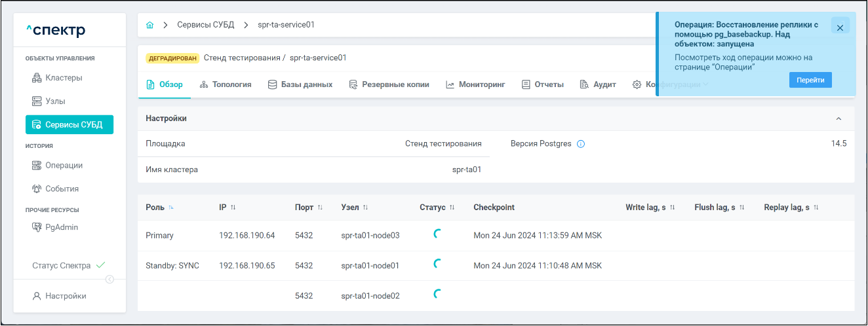The height and width of the screenshot is (326, 868).
Task: Click the Спектр logo
Action: pyautogui.click(x=56, y=31)
